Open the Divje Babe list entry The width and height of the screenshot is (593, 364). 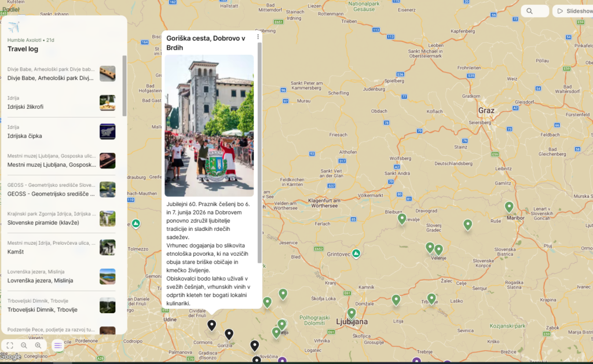[x=61, y=73]
